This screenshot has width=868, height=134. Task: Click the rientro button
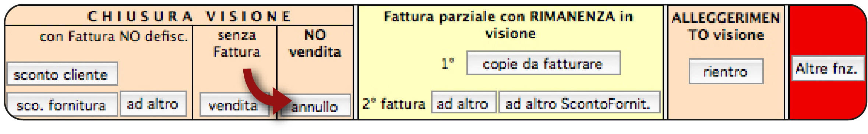pos(726,71)
